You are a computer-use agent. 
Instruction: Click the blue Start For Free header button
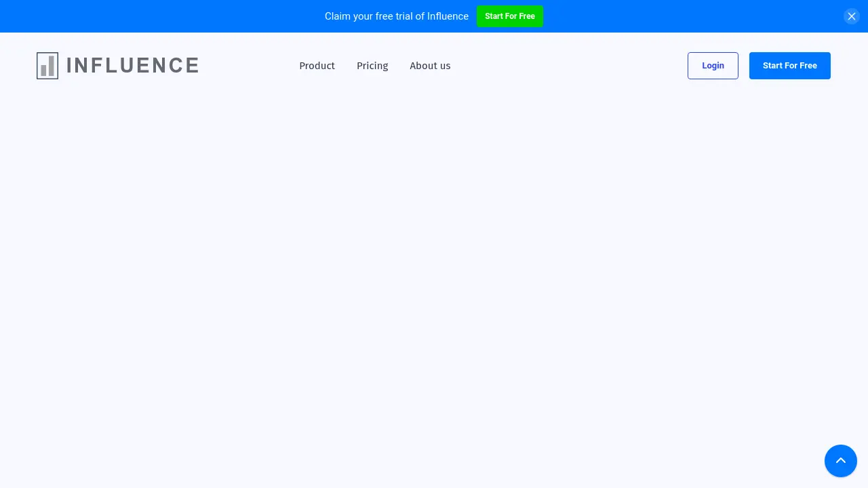789,66
